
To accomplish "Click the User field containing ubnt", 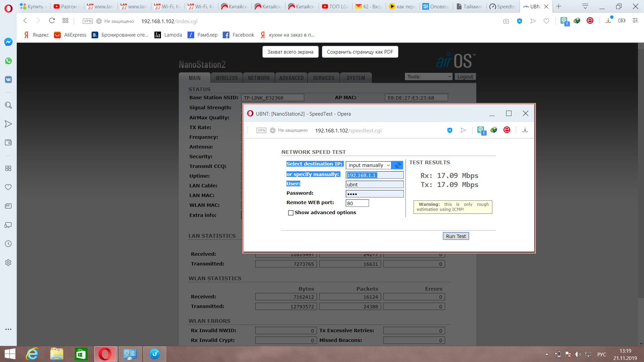I will pos(375,184).
